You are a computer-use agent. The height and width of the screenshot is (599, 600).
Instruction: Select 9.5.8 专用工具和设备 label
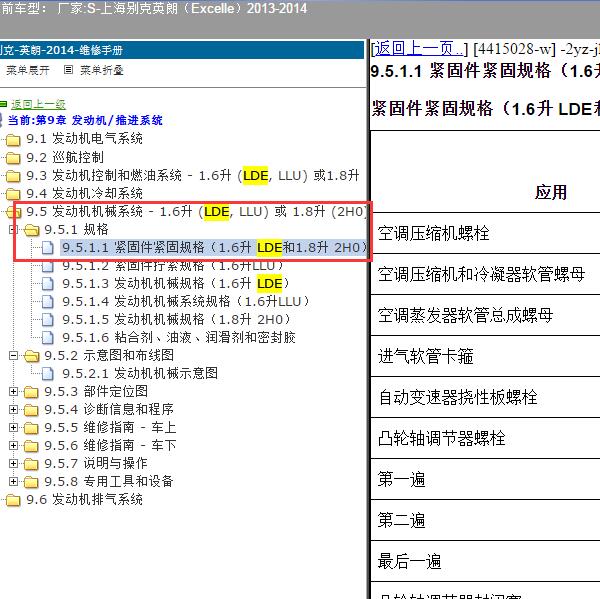109,481
